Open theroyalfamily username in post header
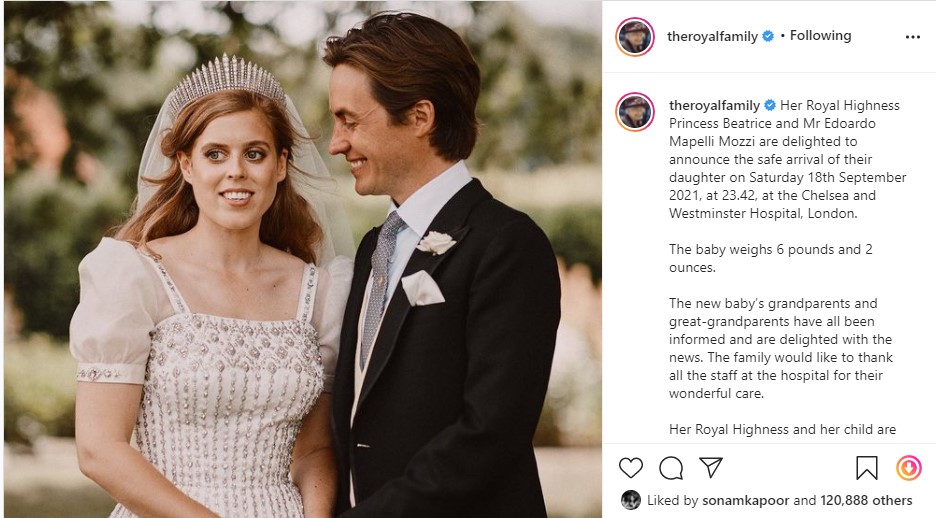Viewport: 936px width, 518px height. (x=712, y=36)
